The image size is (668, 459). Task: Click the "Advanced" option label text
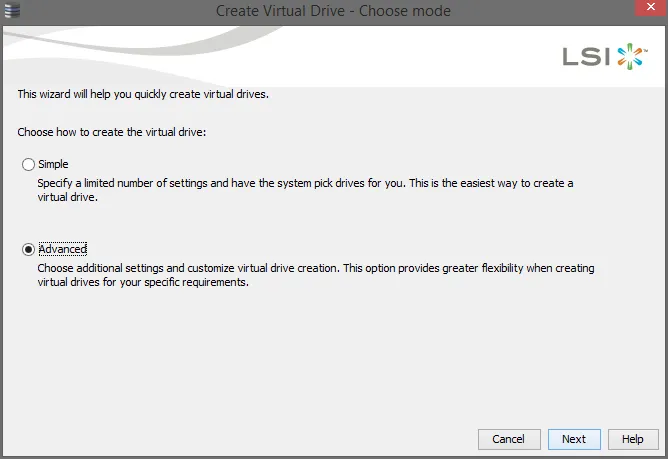pyautogui.click(x=62, y=249)
